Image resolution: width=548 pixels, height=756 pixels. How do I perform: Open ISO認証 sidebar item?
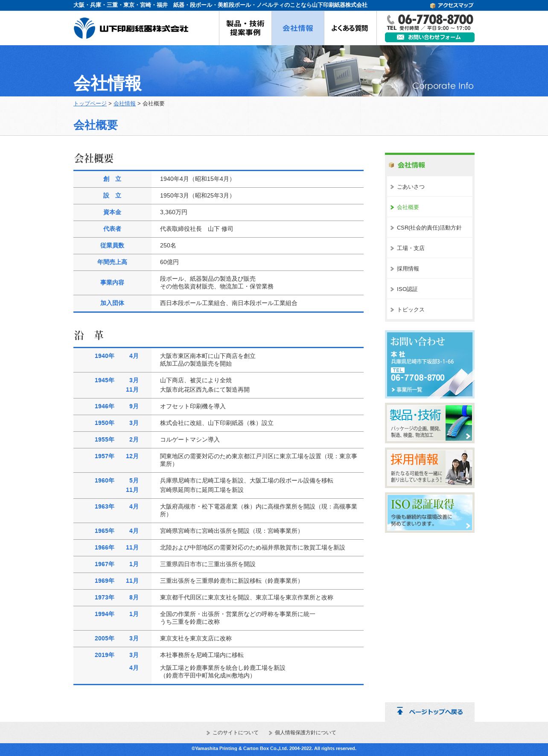[x=429, y=289]
